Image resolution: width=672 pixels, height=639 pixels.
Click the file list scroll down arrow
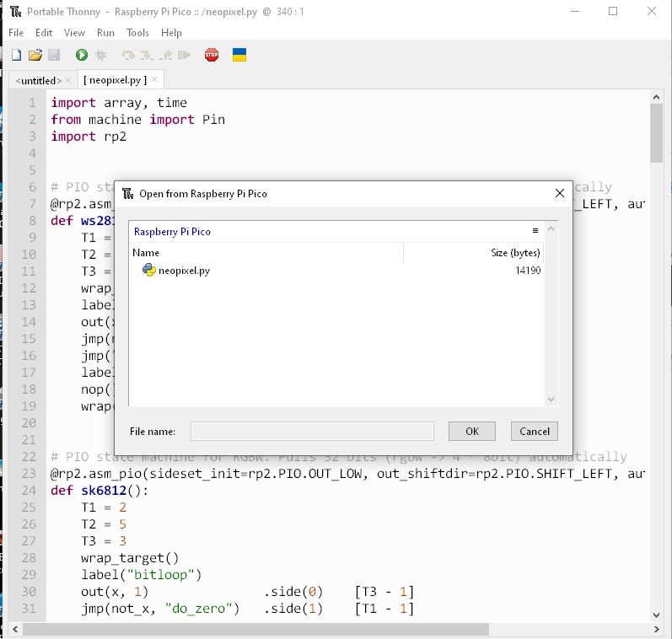coord(551,400)
